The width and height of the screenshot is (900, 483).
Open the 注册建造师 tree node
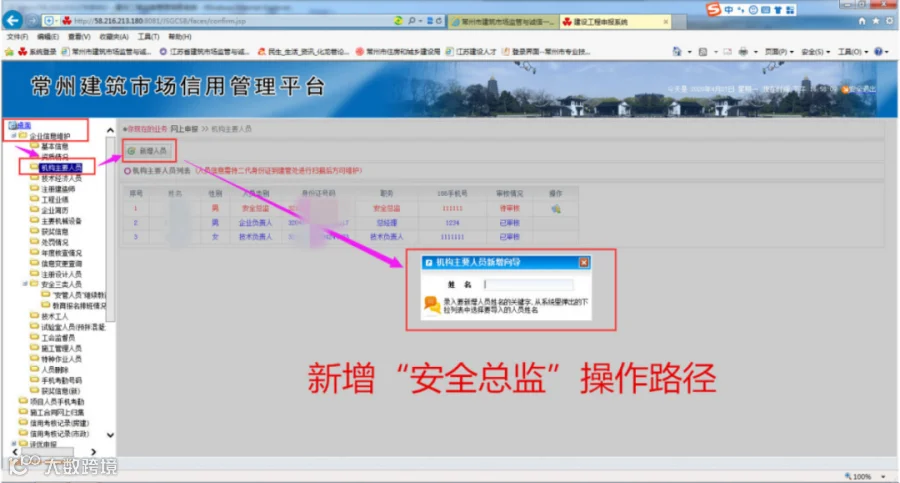[58, 189]
